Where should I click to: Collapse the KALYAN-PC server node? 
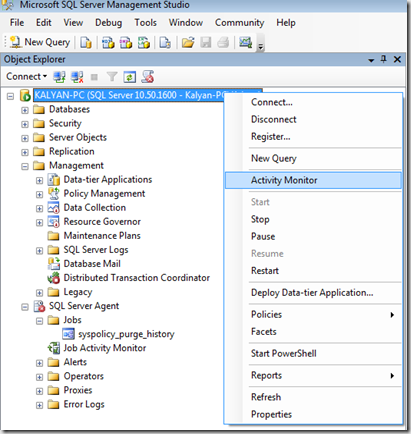point(11,96)
